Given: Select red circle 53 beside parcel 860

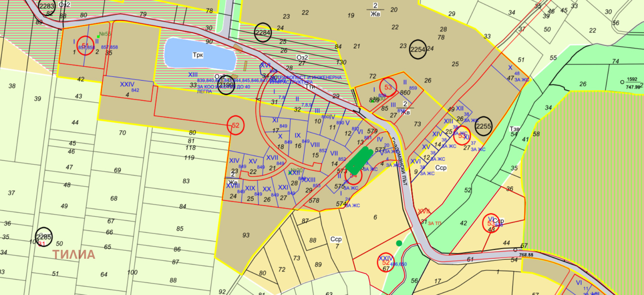Looking at the screenshot, I should click(x=388, y=87).
